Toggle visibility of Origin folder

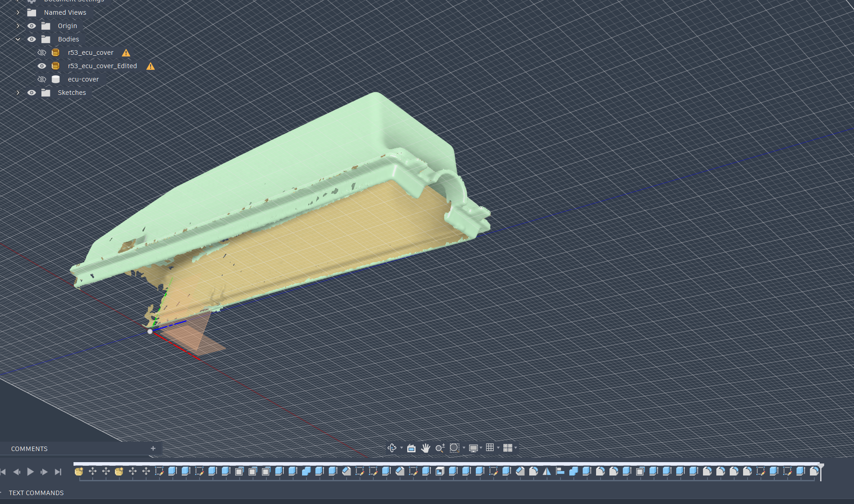(x=32, y=26)
